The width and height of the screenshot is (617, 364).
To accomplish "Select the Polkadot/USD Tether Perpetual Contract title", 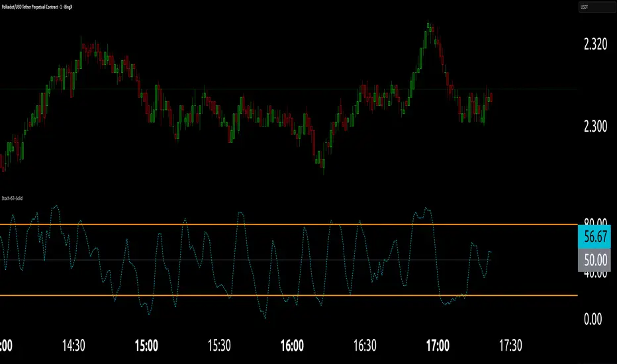I will [x=37, y=7].
